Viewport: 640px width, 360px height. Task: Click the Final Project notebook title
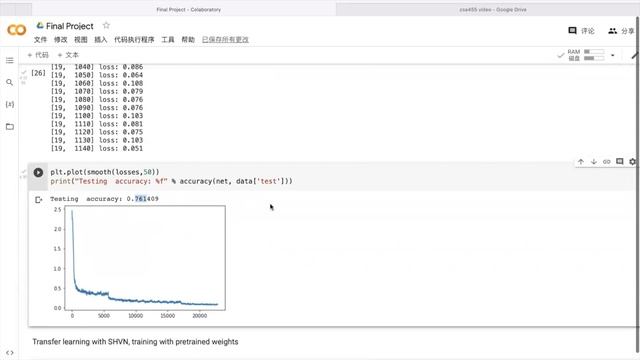pos(70,26)
